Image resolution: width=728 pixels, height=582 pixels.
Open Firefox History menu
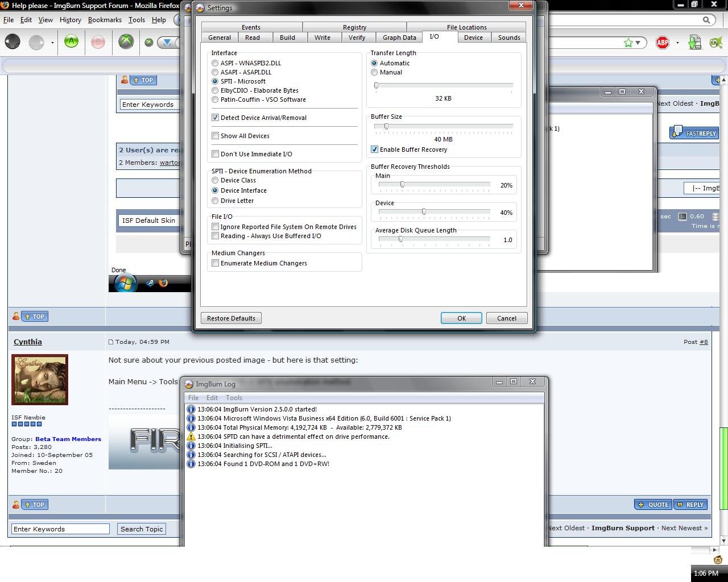click(70, 20)
